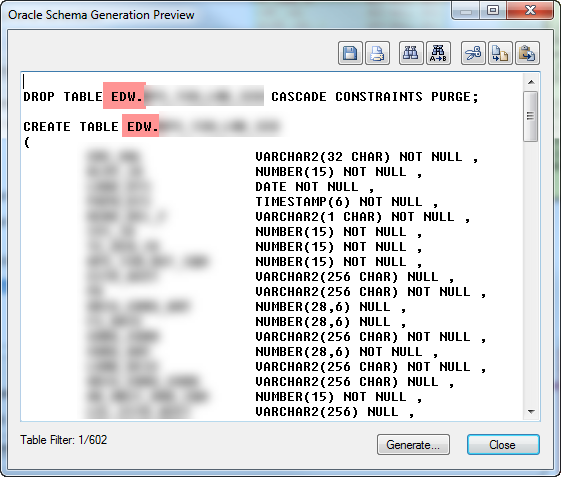Maximize the Oracle Schema Generation Preview window

pyautogui.click(x=493, y=10)
